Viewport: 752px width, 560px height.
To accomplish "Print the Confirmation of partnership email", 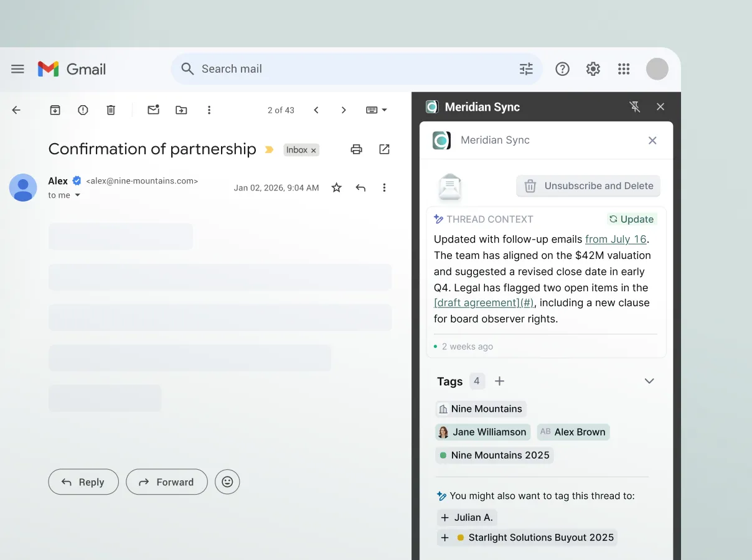I will coord(356,149).
